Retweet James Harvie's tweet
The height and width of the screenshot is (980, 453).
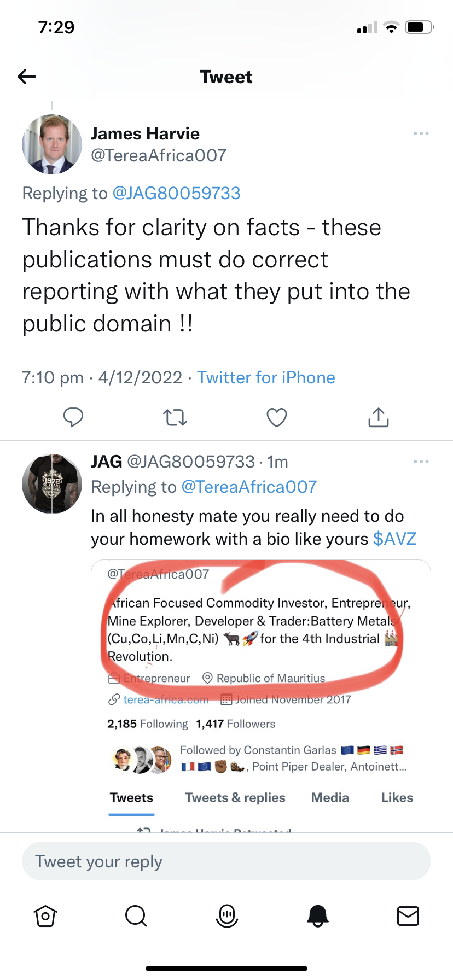tap(175, 418)
